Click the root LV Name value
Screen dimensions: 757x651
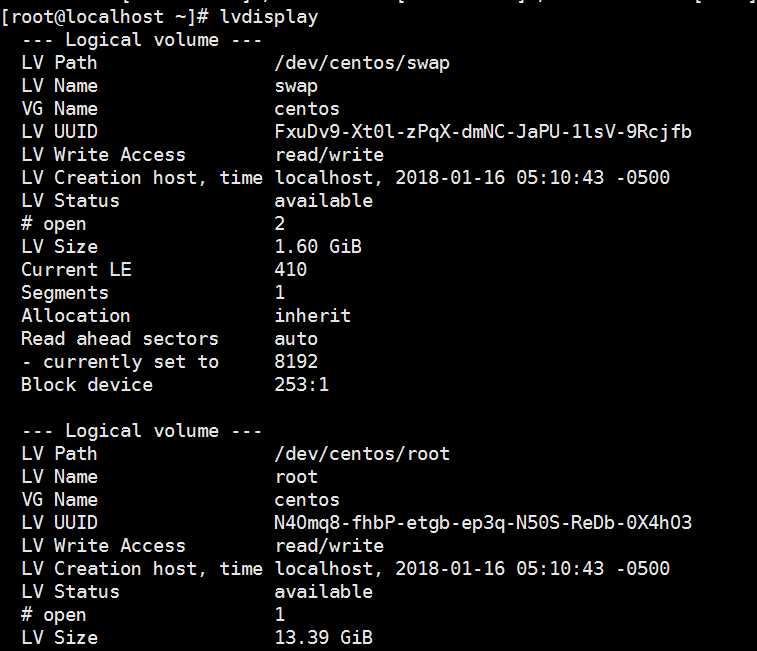(x=296, y=477)
